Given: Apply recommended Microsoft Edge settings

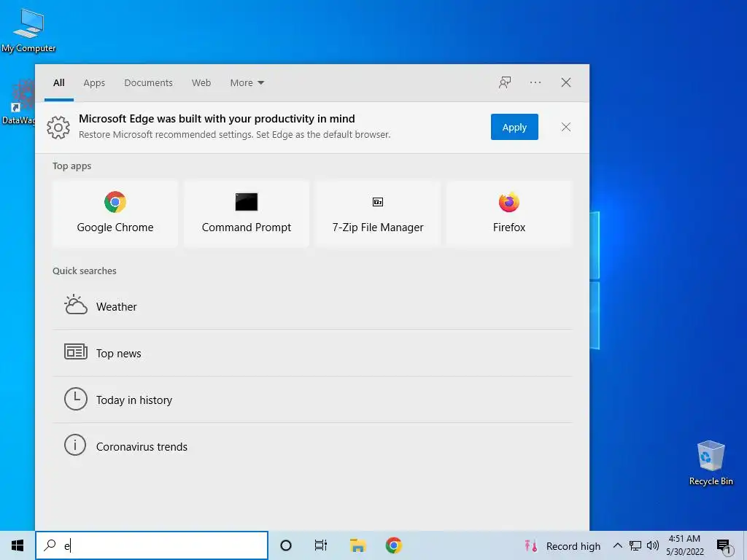Looking at the screenshot, I should [514, 127].
